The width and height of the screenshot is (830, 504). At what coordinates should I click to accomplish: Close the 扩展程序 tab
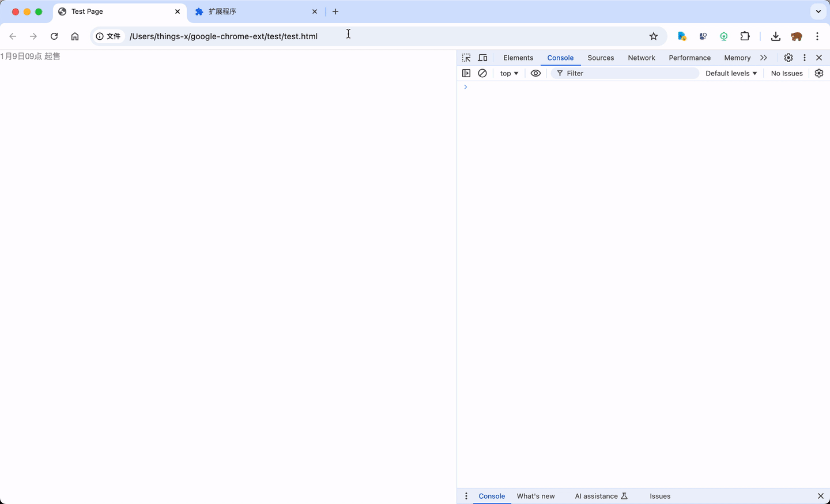click(x=315, y=12)
